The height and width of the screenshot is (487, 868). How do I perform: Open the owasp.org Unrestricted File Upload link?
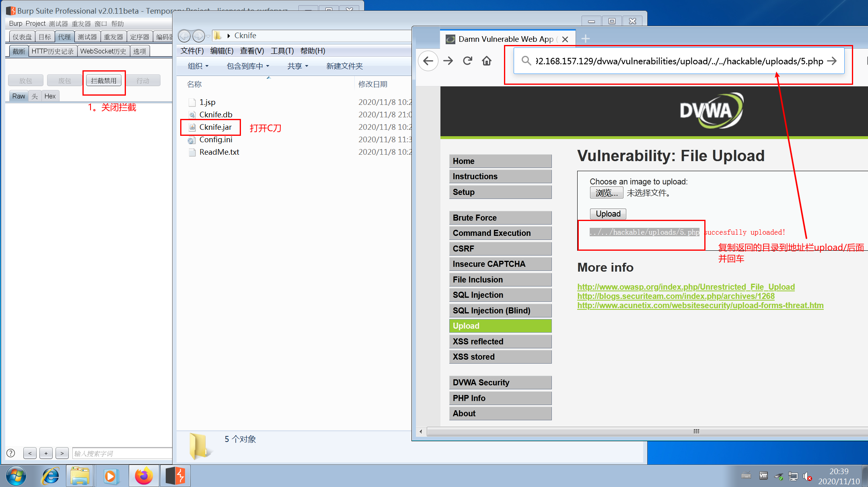click(686, 287)
